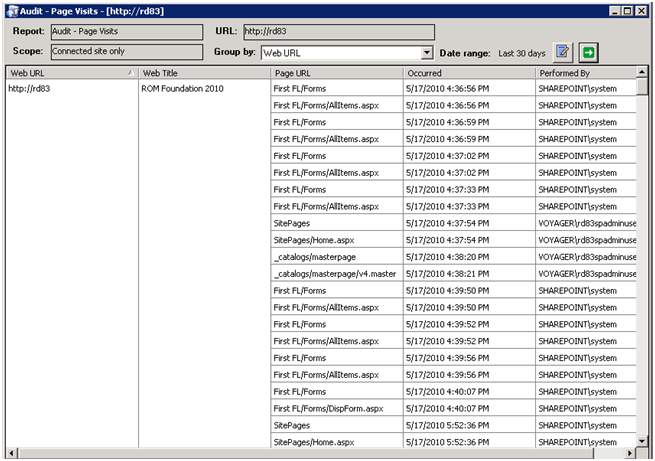Click the Last 30 days date range text

coord(522,53)
